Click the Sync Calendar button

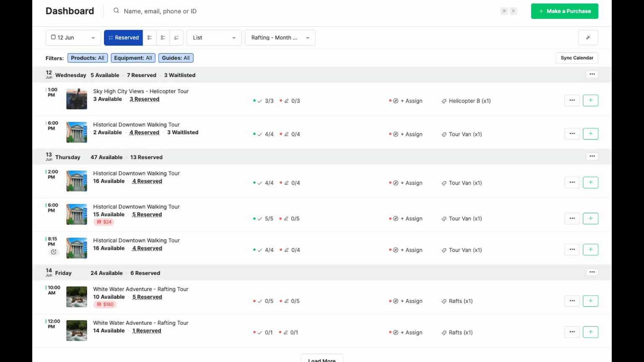tap(576, 58)
